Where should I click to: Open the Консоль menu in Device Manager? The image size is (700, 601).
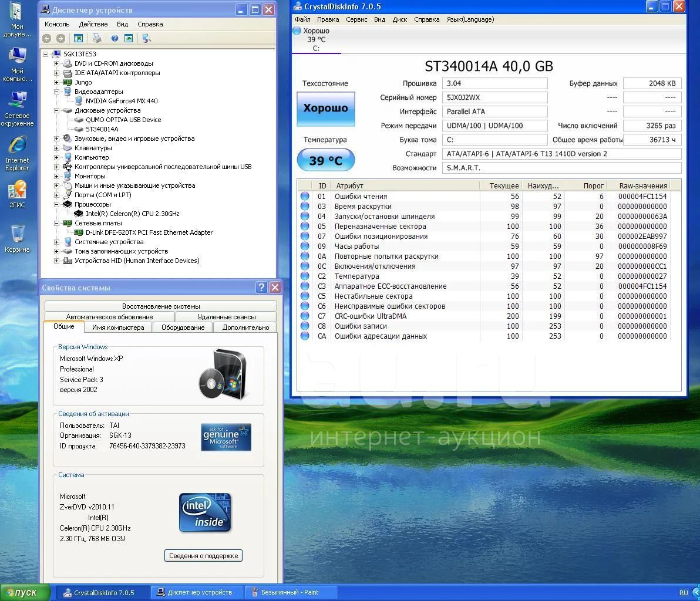tap(57, 24)
